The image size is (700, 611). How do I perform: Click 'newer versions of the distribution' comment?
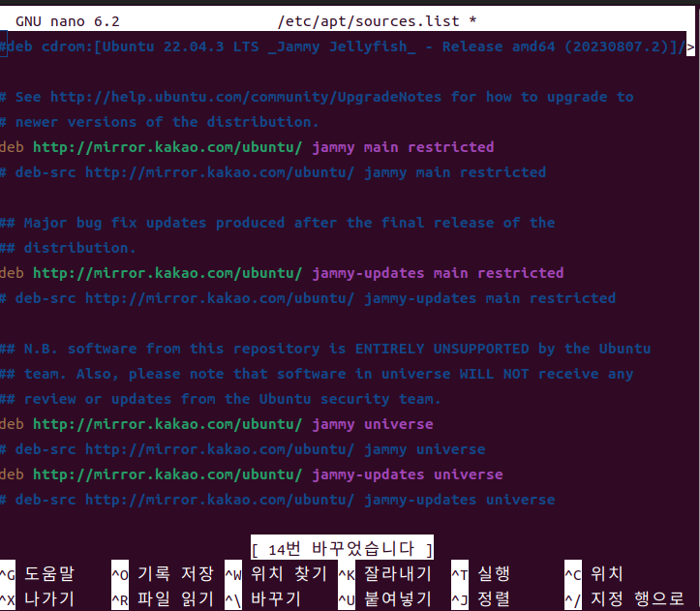(160, 122)
